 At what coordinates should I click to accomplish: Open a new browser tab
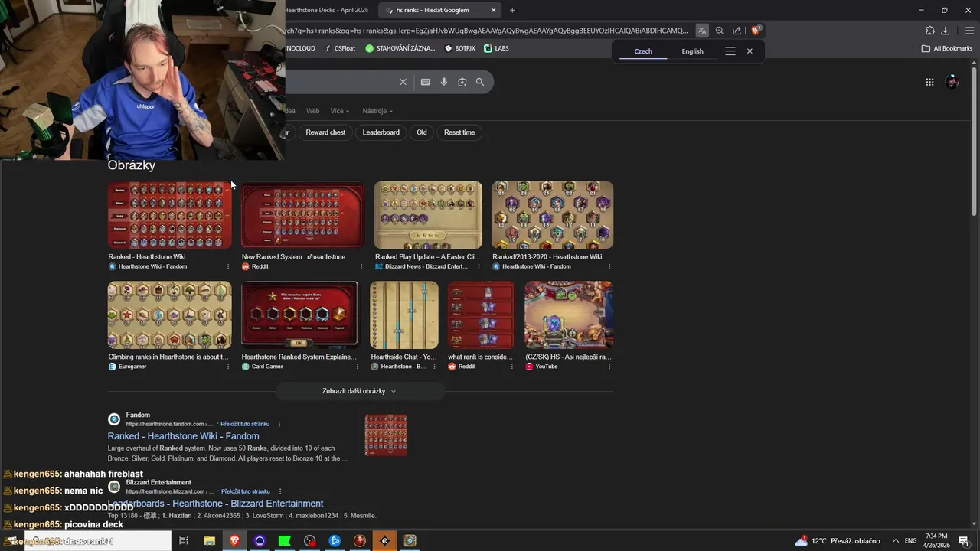pyautogui.click(x=512, y=10)
